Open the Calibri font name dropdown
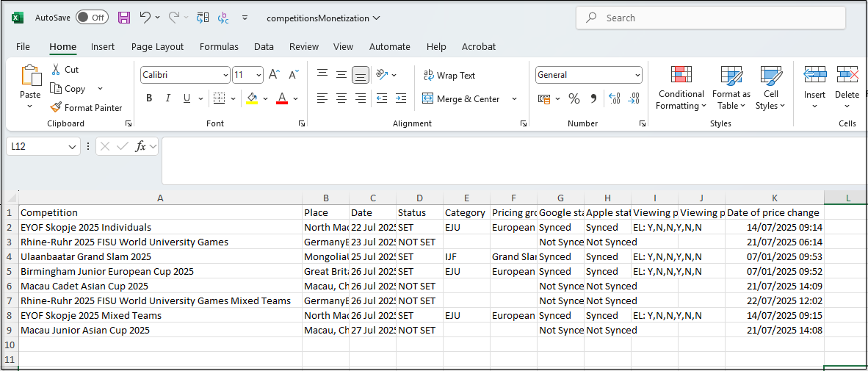This screenshot has width=868, height=371. coord(225,75)
